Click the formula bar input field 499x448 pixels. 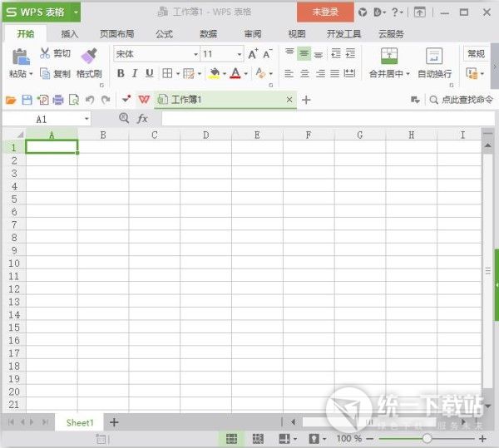click(328, 119)
